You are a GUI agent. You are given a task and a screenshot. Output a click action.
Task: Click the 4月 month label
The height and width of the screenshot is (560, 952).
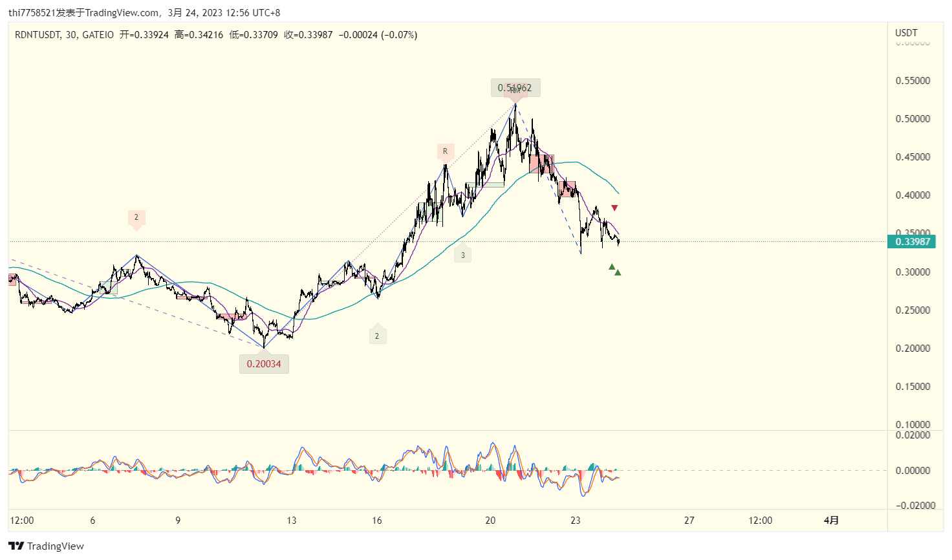point(831,521)
